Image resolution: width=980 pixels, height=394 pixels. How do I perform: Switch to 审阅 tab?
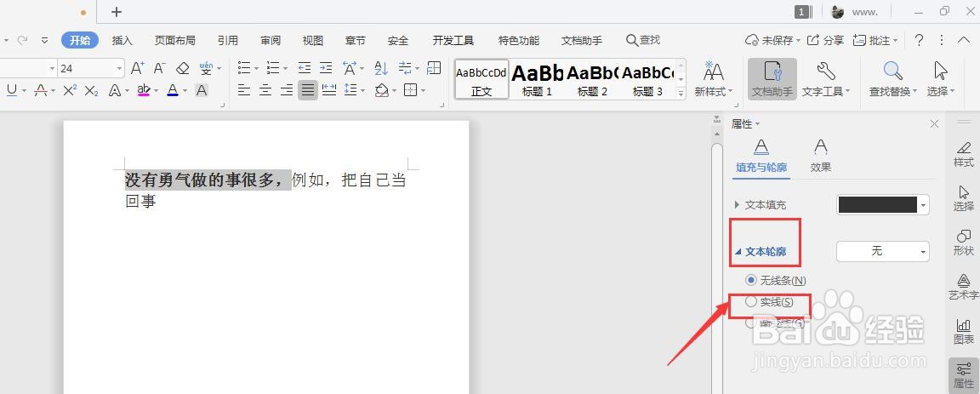tap(271, 41)
